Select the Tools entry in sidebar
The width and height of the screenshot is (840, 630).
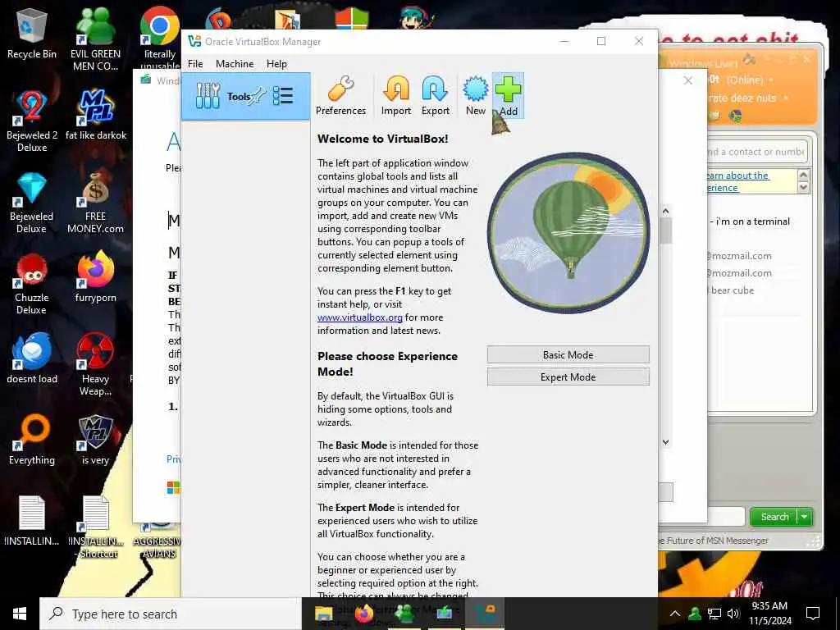[x=246, y=97]
